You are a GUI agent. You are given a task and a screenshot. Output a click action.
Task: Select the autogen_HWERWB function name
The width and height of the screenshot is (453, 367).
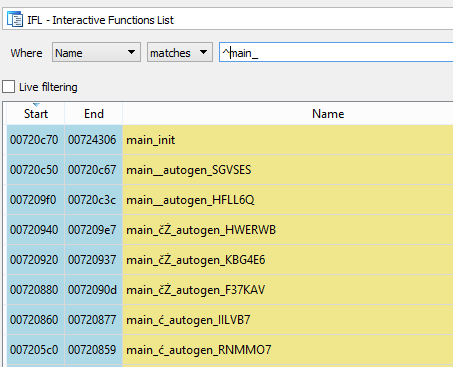click(x=288, y=230)
